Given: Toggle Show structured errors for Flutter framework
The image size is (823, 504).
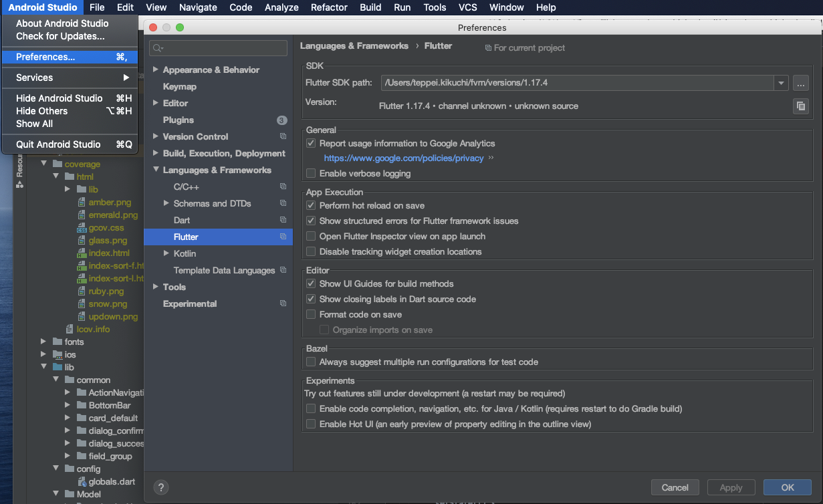Looking at the screenshot, I should pos(311,221).
